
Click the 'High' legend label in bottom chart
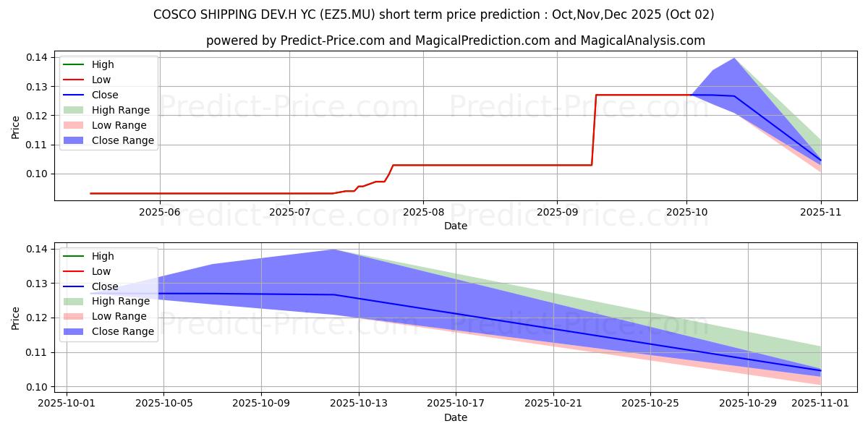click(x=103, y=256)
